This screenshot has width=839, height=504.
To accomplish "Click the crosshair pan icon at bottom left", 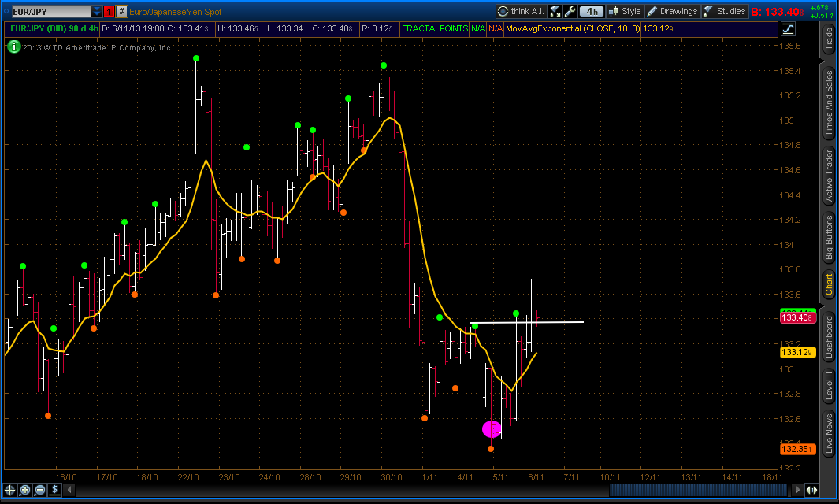I will (x=10, y=489).
